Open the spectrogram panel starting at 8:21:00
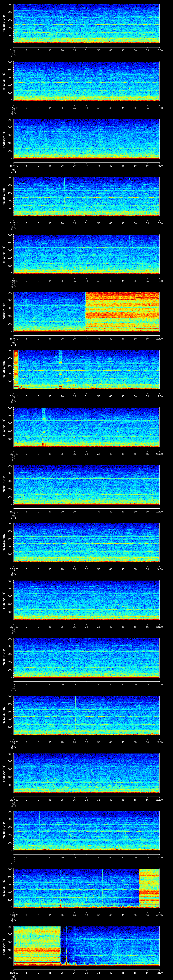The height and width of the screenshot is (980, 173). [86, 427]
